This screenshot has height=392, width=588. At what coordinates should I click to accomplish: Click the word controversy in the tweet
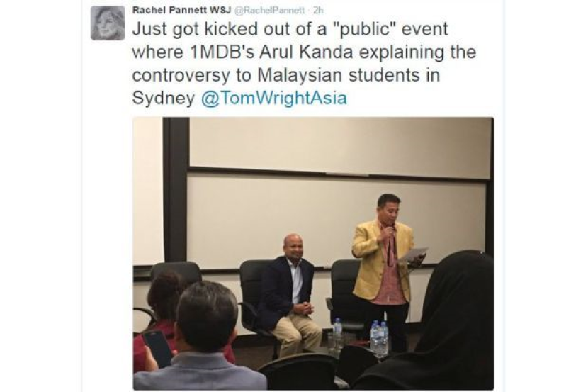[181, 76]
